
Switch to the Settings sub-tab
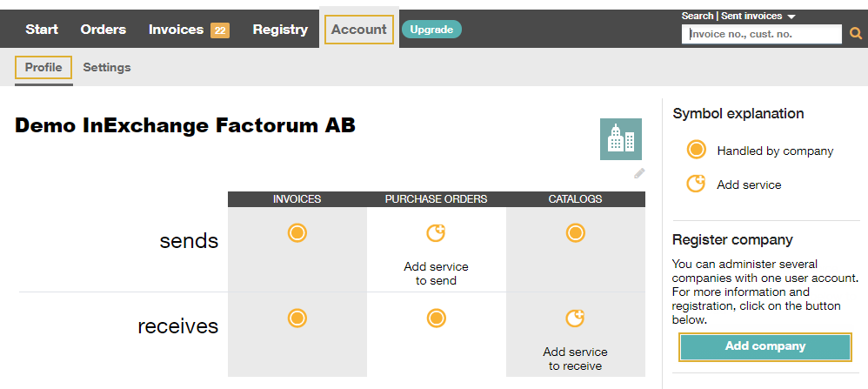coord(107,67)
